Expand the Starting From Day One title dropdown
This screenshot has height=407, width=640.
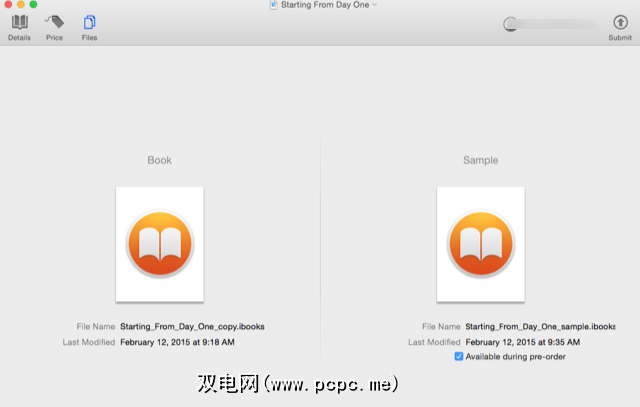click(375, 4)
